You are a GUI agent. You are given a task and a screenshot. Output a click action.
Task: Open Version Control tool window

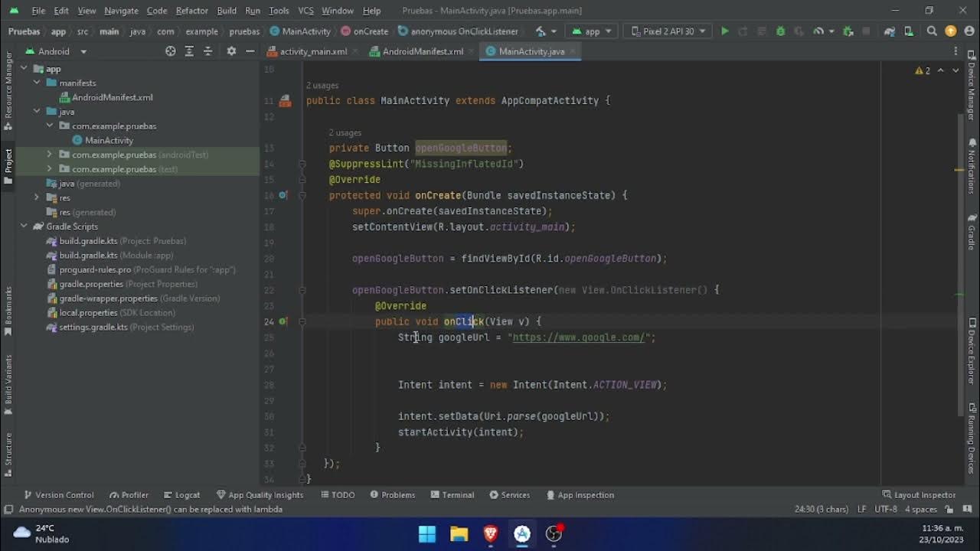58,495
